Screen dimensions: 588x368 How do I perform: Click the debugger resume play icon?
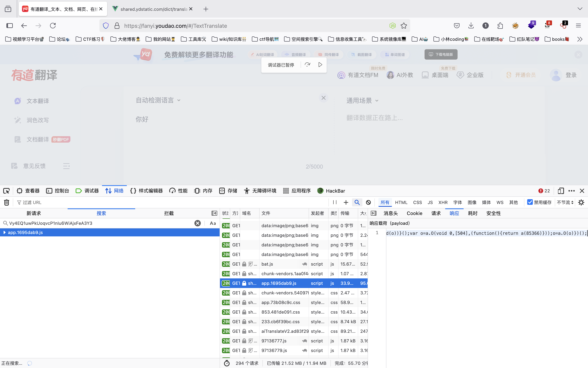(320, 65)
